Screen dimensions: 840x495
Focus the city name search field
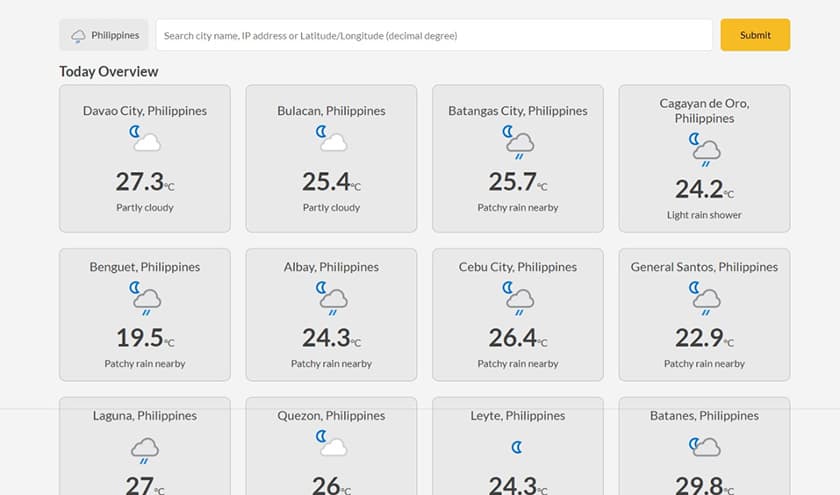[x=433, y=35]
